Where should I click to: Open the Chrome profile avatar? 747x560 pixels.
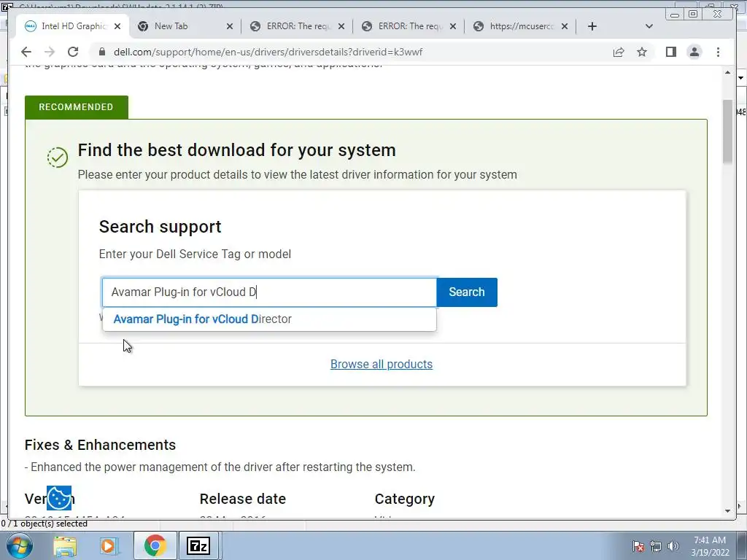694,52
